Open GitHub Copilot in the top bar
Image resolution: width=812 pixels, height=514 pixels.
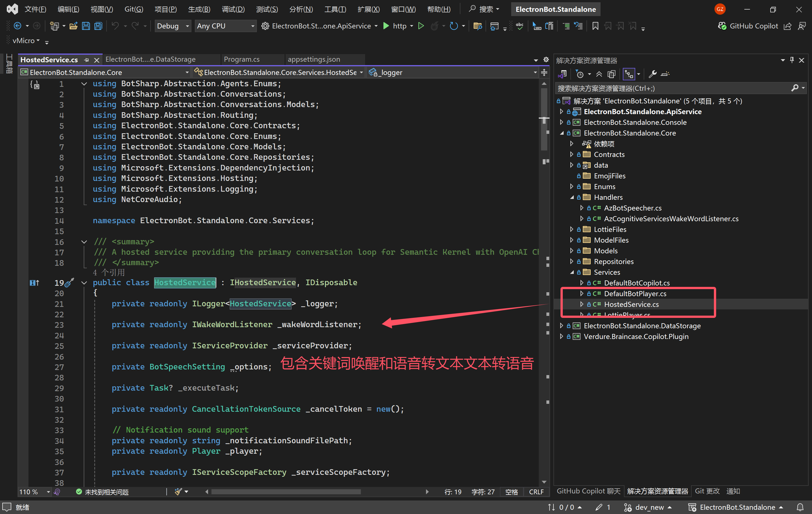(748, 26)
